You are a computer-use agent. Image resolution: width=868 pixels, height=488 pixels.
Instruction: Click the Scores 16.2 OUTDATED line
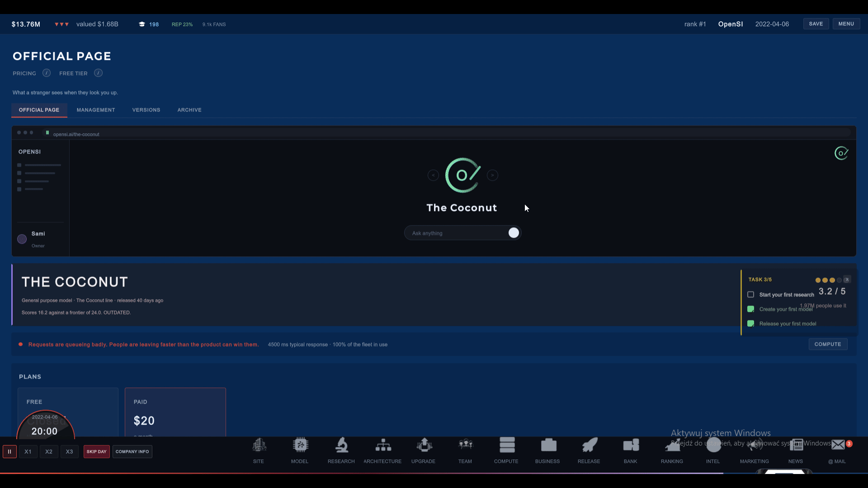click(x=76, y=313)
